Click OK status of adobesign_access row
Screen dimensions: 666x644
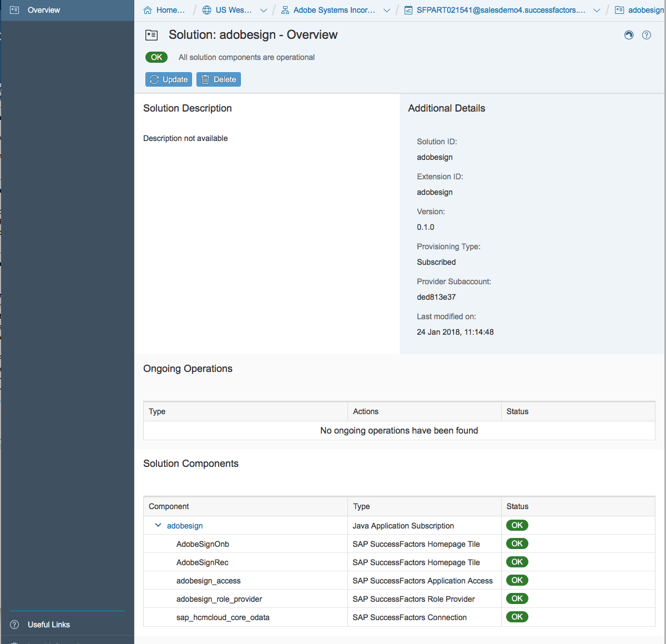pyautogui.click(x=517, y=580)
